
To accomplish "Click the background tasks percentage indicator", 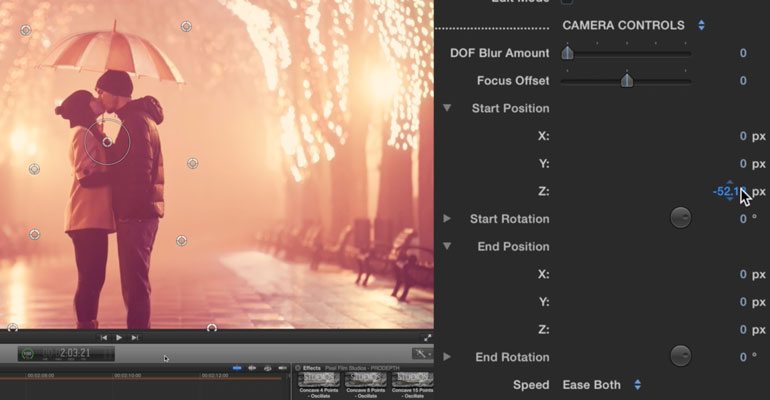I will 28,353.
